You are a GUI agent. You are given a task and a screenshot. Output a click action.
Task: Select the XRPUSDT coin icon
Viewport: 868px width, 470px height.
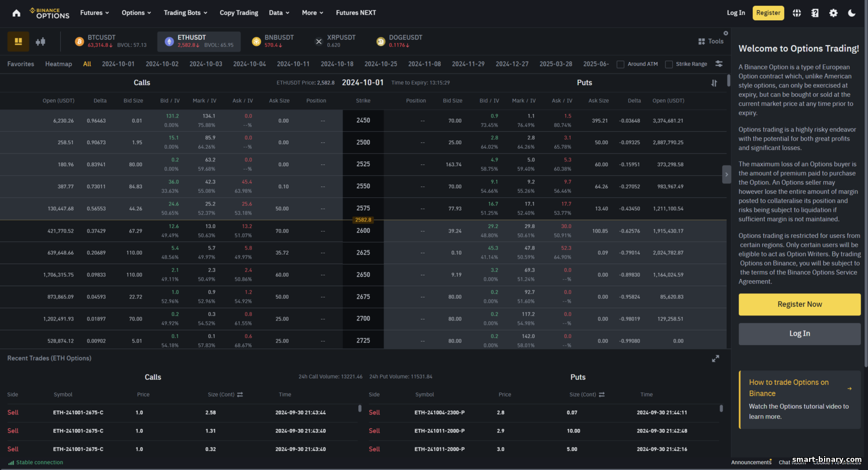pyautogui.click(x=318, y=42)
